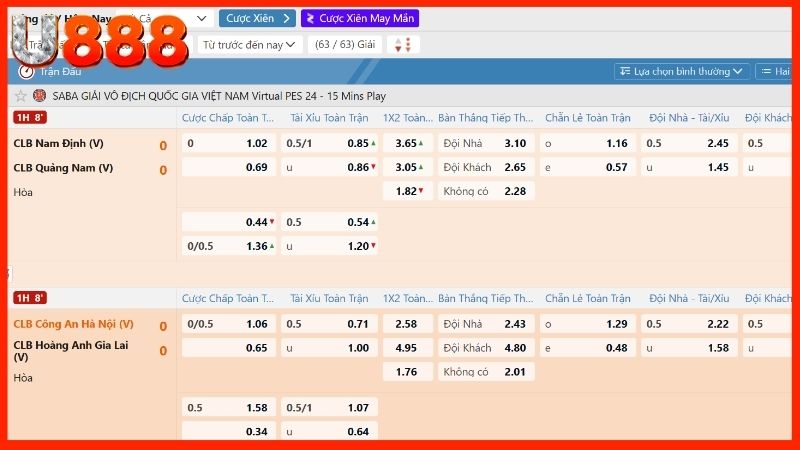The image size is (800, 450).
Task: Choose alternate over 0.5/1 at 1.07
Action: point(329,408)
